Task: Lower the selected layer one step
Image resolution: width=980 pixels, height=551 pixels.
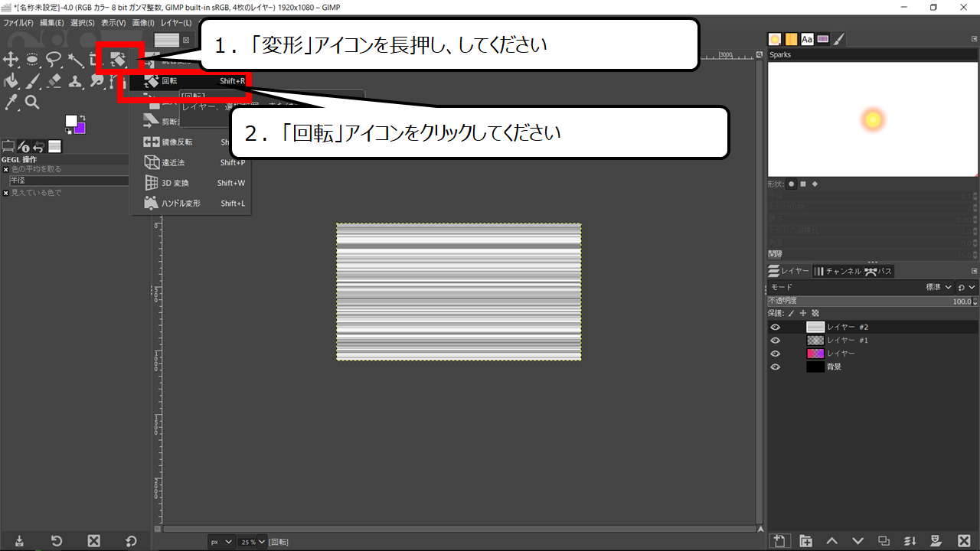Action: coord(857,541)
